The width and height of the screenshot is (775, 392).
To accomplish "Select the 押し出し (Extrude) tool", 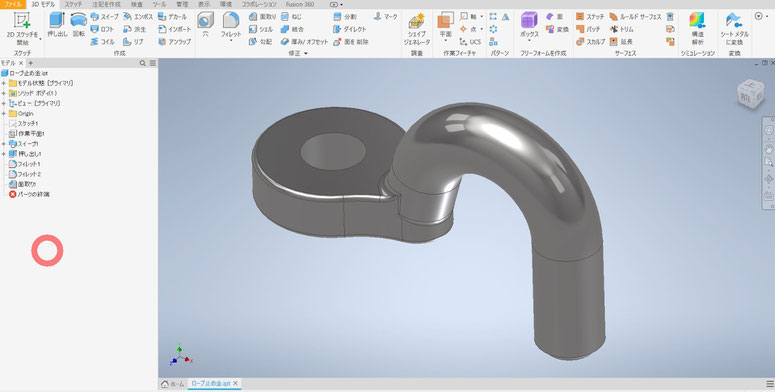I will tap(57, 25).
